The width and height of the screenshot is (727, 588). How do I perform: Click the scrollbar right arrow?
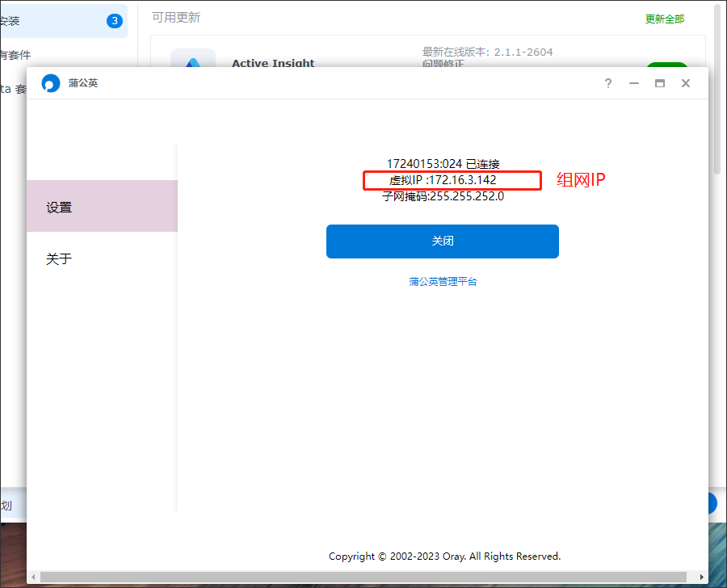(x=701, y=577)
